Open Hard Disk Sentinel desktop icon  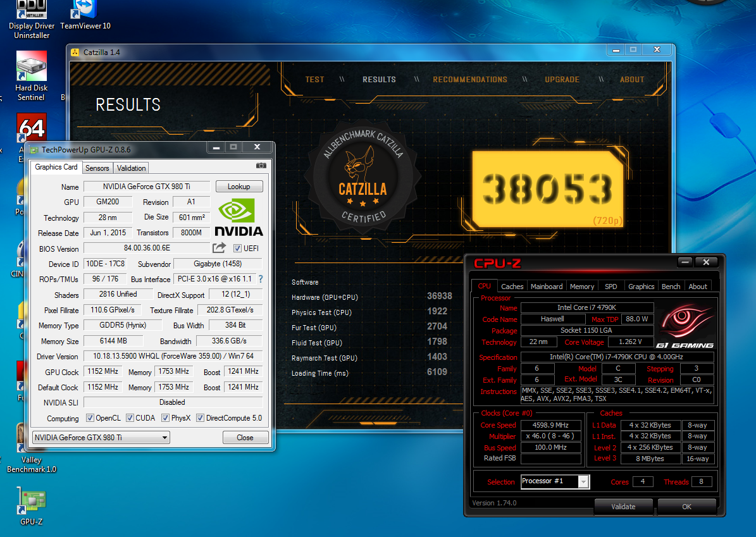click(x=32, y=76)
